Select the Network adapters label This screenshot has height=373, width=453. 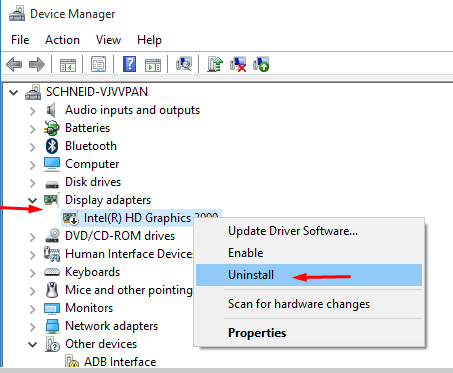[111, 326]
